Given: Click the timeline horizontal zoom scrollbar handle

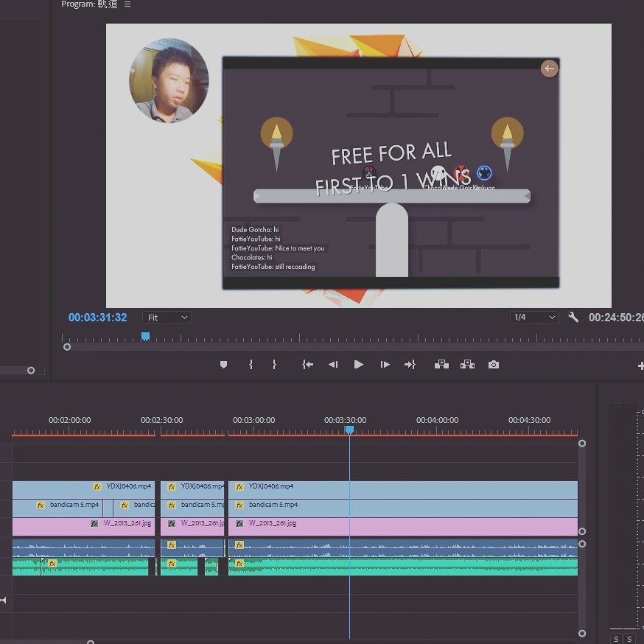Looking at the screenshot, I should [x=91, y=642].
